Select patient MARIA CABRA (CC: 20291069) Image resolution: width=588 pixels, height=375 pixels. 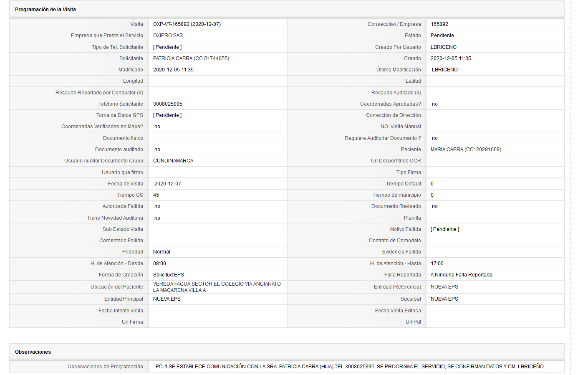[466, 149]
